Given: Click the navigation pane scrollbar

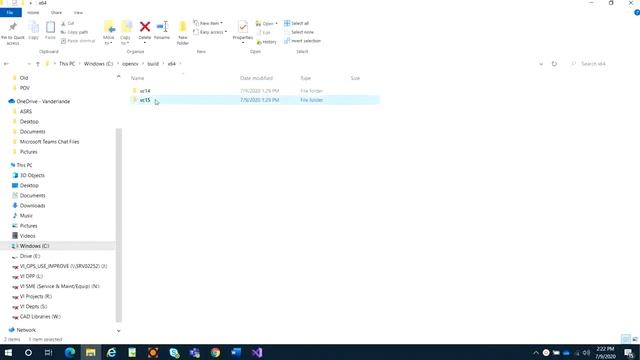Looking at the screenshot, I should [x=119, y=224].
